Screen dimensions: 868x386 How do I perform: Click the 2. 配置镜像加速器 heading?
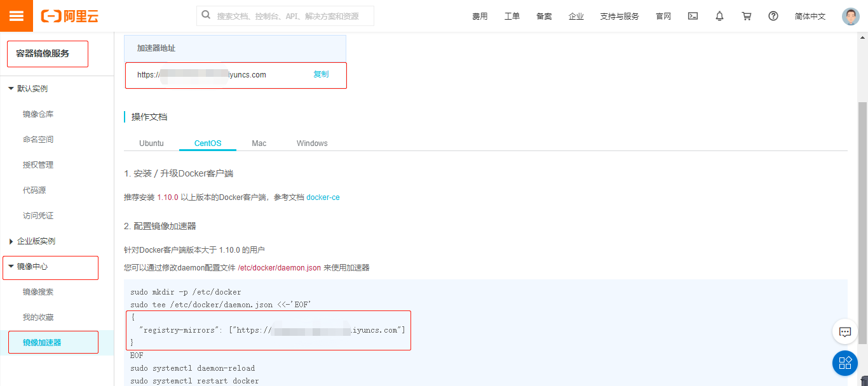coord(160,226)
